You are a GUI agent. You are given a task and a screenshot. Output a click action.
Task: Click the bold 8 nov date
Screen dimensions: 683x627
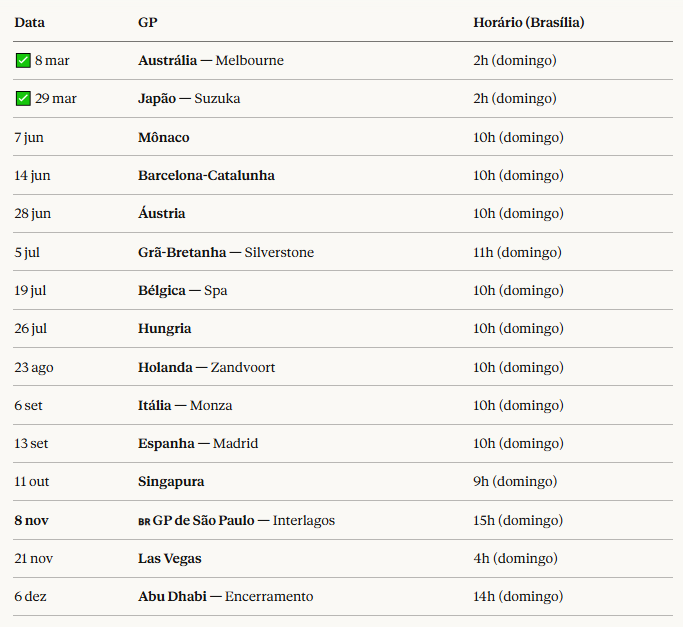pyautogui.click(x=32, y=521)
